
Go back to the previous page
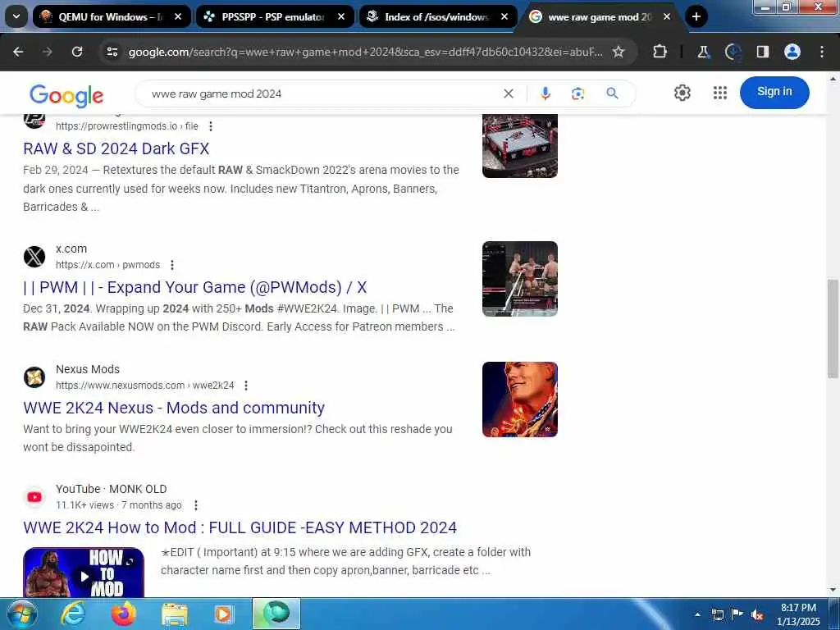pyautogui.click(x=18, y=52)
